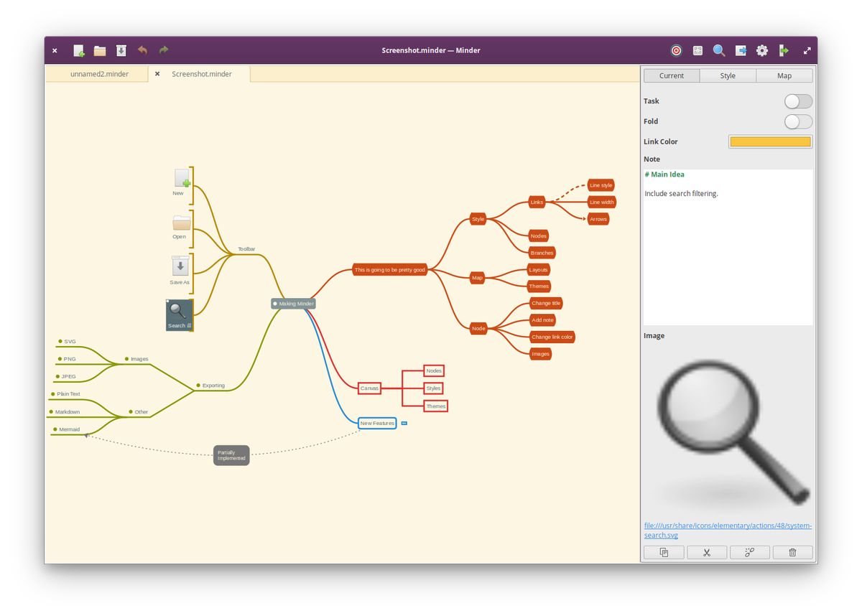The width and height of the screenshot is (862, 616).
Task: Open search with the header magnifier icon
Action: pos(718,50)
